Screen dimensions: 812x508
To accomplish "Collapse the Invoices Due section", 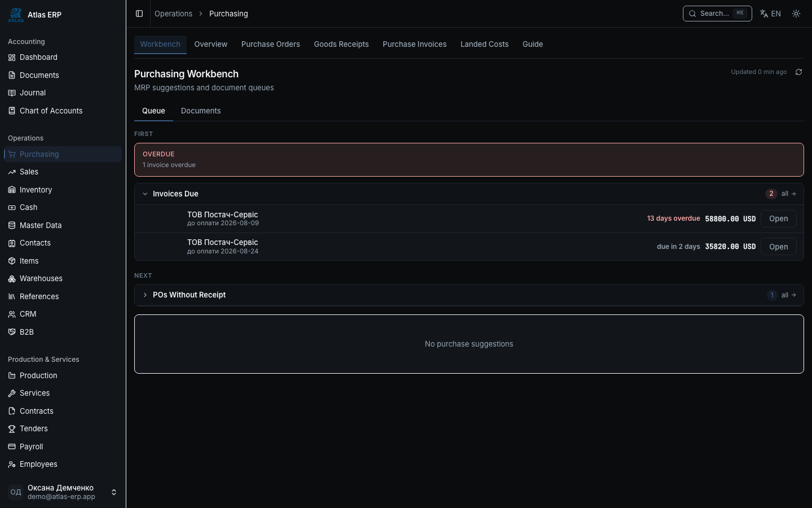I will (x=145, y=194).
